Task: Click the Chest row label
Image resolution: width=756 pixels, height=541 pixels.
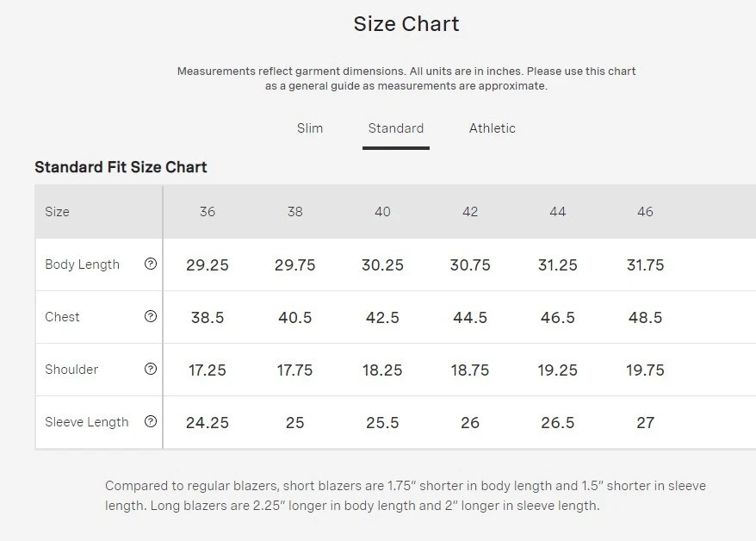Action: point(62,317)
